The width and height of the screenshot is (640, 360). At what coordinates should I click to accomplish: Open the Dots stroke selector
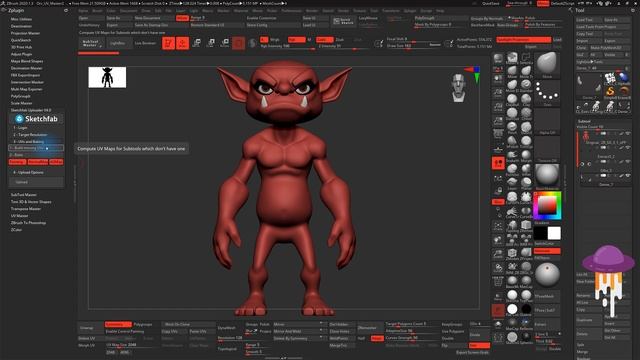click(x=547, y=93)
